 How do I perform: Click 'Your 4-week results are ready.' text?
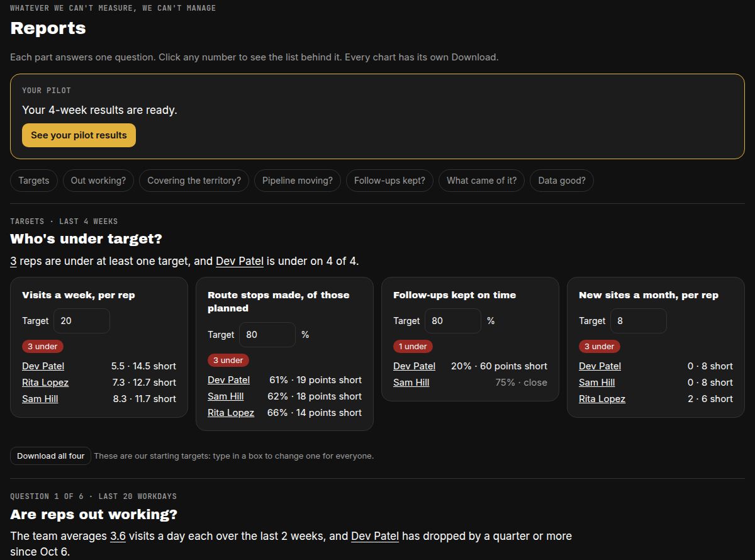[x=99, y=110]
